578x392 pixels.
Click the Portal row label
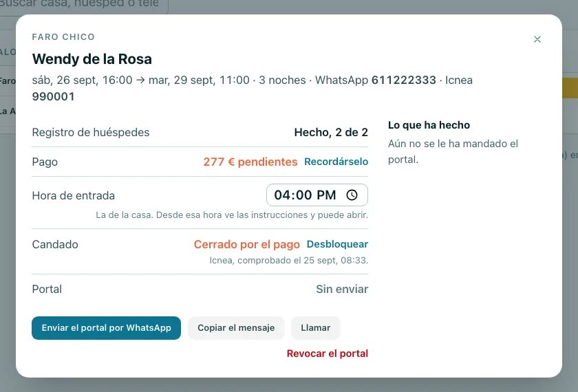pos(47,290)
